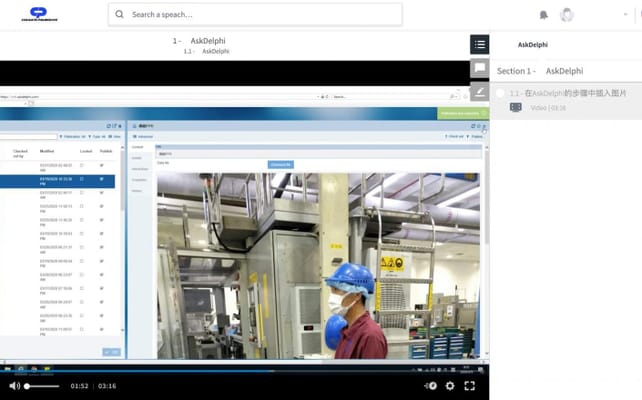
Task: Click the playback speed icon
Action: [x=430, y=386]
